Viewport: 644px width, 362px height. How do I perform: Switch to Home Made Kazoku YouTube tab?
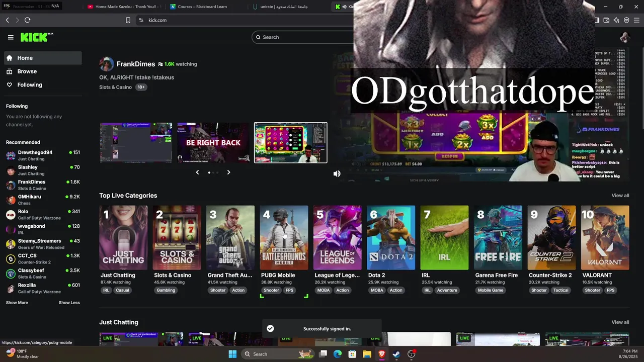123,7
